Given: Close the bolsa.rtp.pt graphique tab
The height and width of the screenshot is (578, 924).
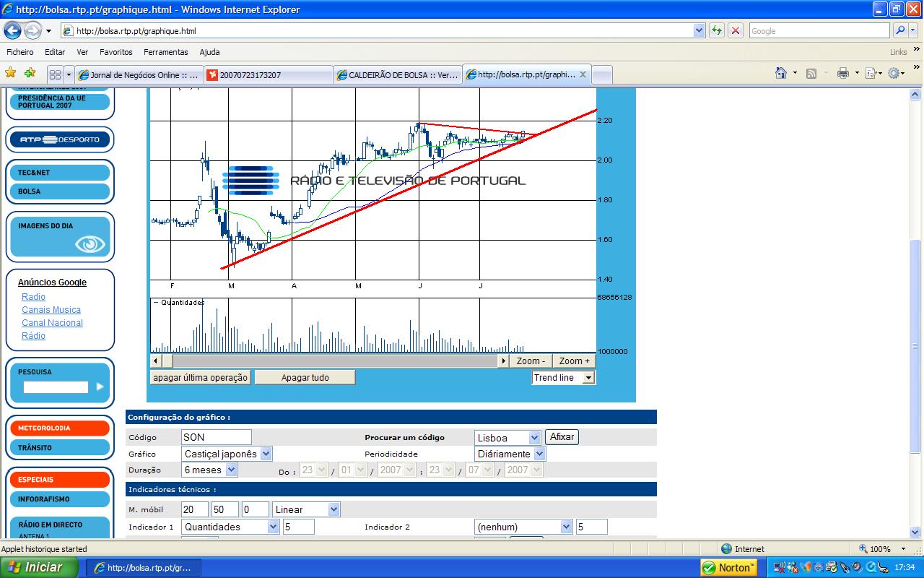Looking at the screenshot, I should point(583,74).
